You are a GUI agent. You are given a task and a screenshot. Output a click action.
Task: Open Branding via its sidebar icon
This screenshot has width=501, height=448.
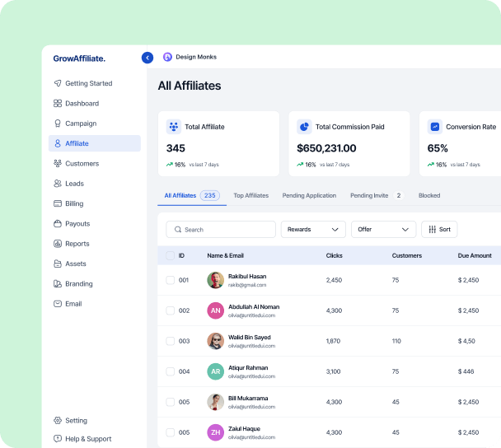pyautogui.click(x=58, y=284)
